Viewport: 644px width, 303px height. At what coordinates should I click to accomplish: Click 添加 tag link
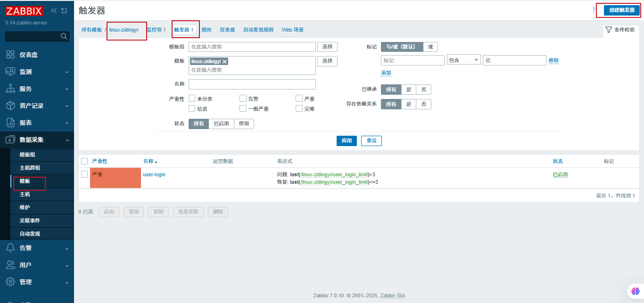pyautogui.click(x=386, y=73)
